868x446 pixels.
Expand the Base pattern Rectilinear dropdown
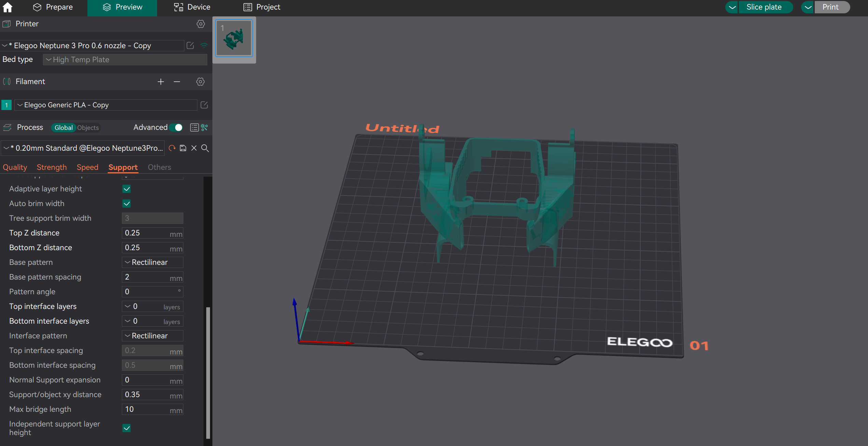(152, 262)
